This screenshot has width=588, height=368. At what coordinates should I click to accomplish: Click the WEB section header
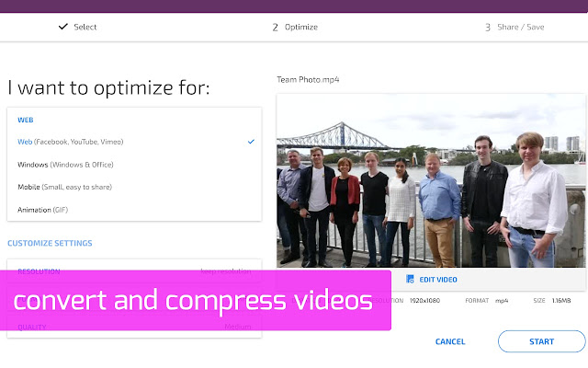(x=26, y=121)
